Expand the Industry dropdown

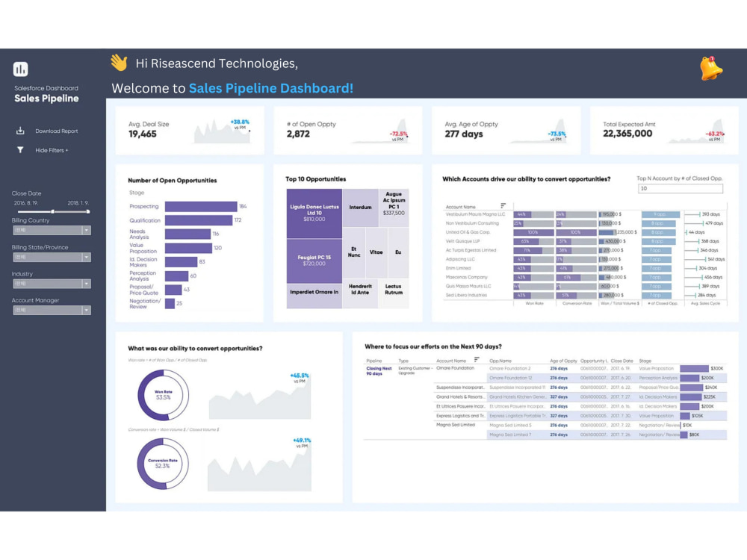tap(51, 283)
